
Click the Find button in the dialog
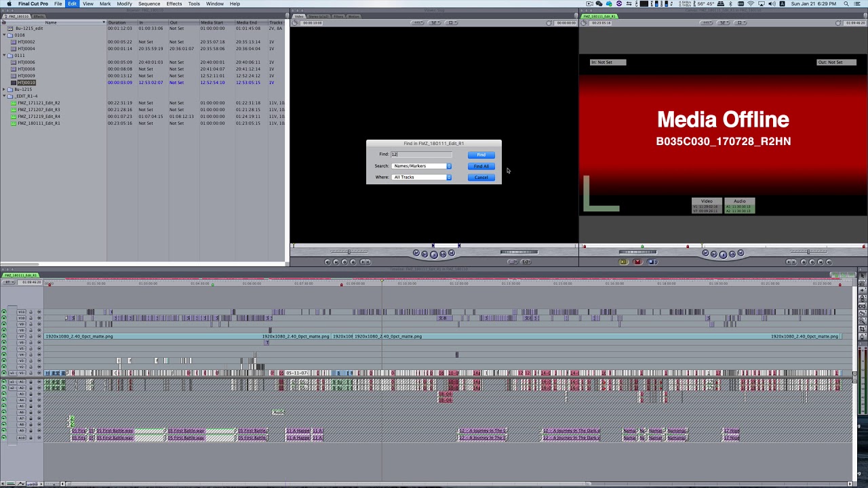[481, 155]
